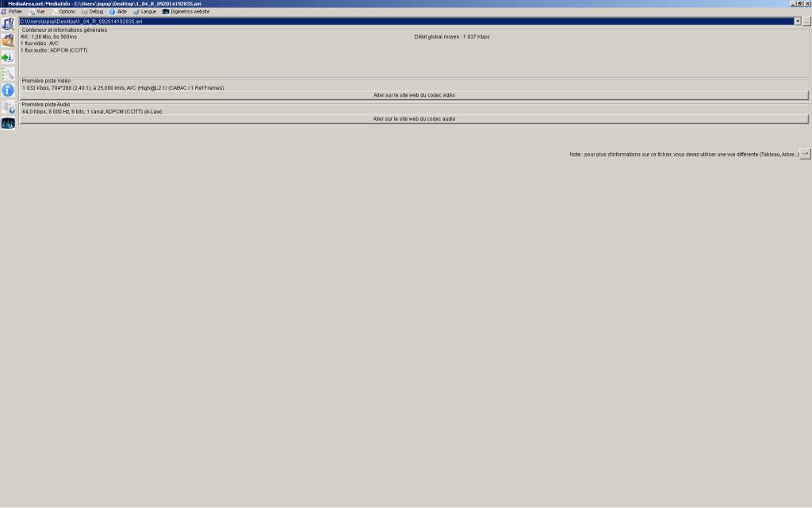Open the Langue menu
This screenshot has height=508, width=812.
(145, 11)
